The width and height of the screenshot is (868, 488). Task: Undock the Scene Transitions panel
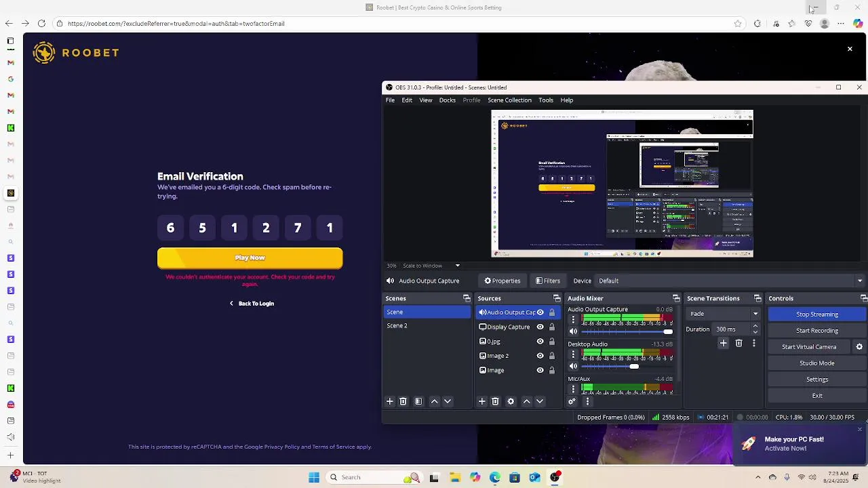757,298
